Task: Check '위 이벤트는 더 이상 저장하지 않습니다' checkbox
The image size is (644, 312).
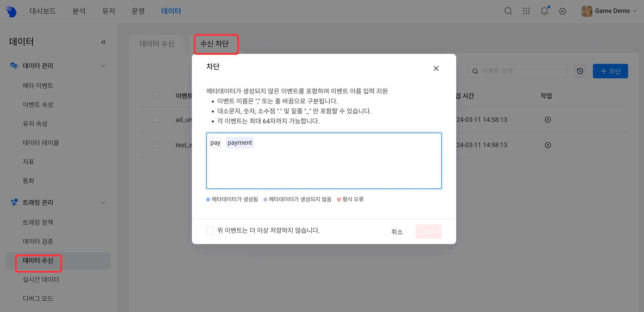Action: point(210,230)
